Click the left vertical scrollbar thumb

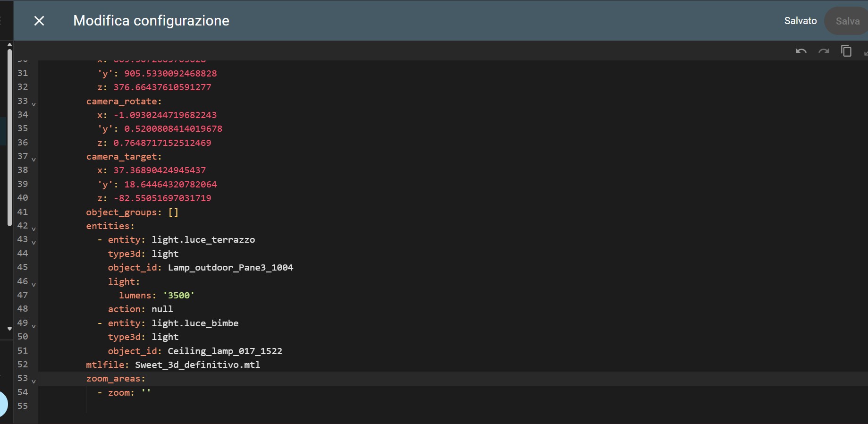point(9,137)
